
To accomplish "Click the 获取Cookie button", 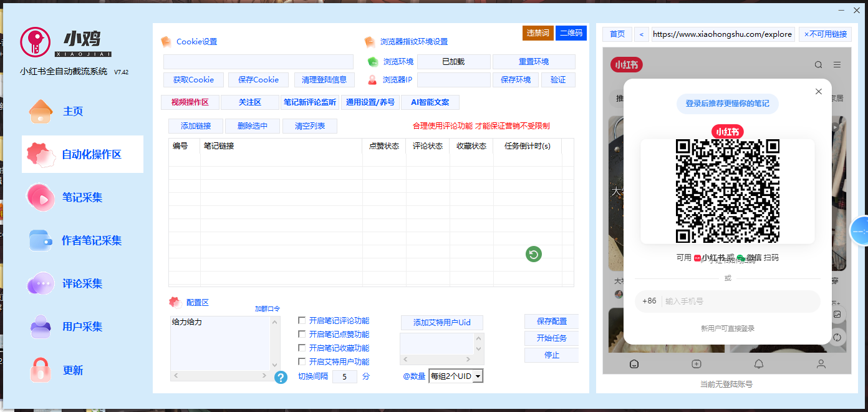I will point(193,80).
